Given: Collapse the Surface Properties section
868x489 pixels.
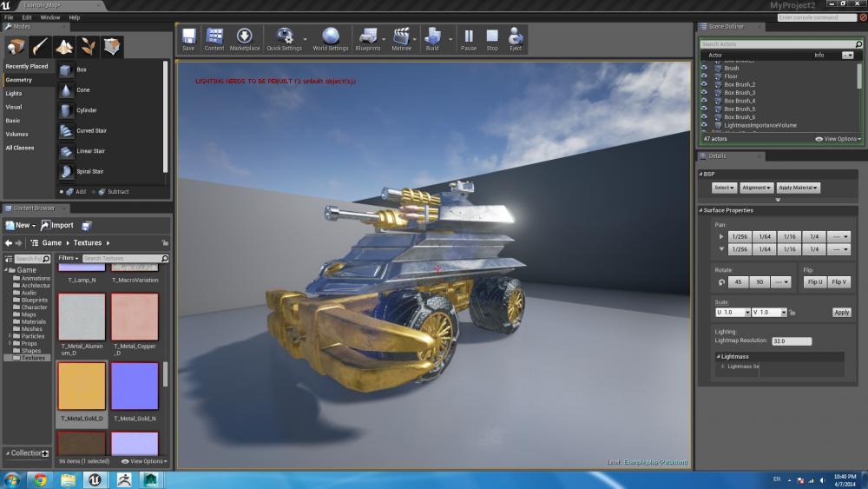Looking at the screenshot, I should [x=700, y=210].
